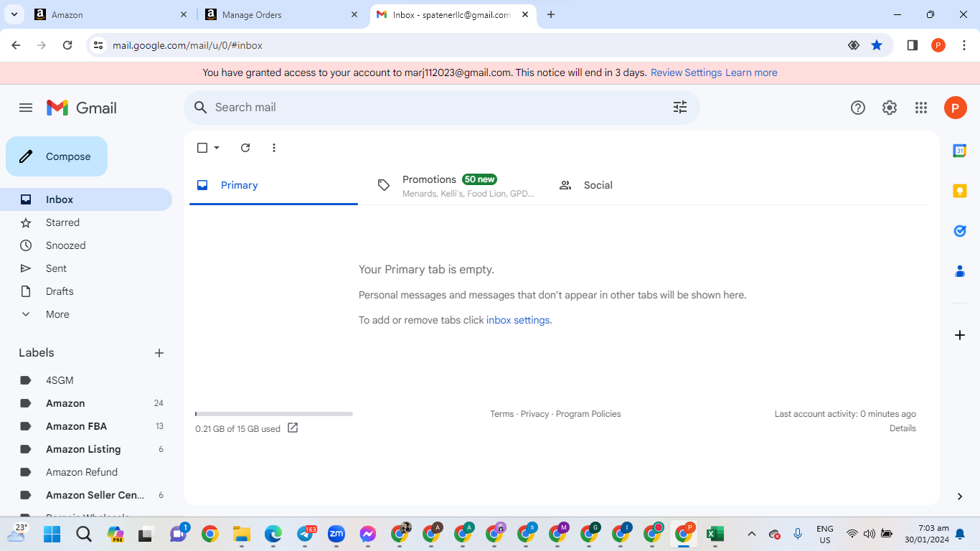980x551 pixels.
Task: View site information icon in address bar
Action: pyautogui.click(x=98, y=45)
